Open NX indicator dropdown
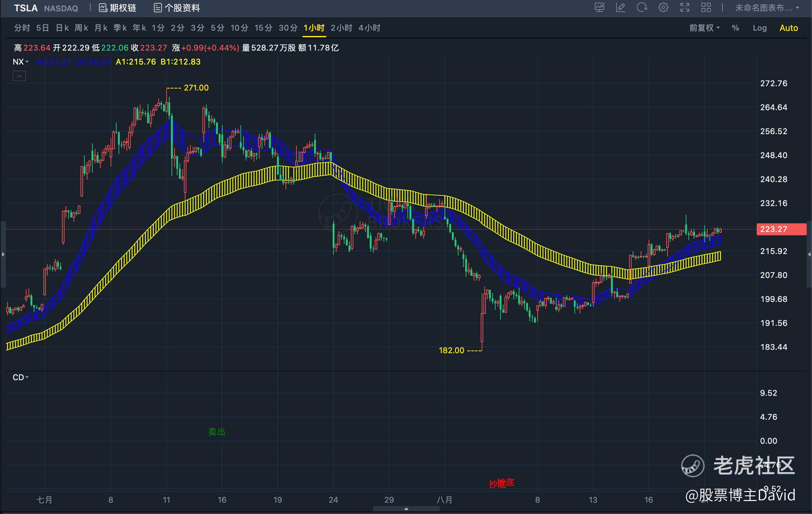 (21, 62)
